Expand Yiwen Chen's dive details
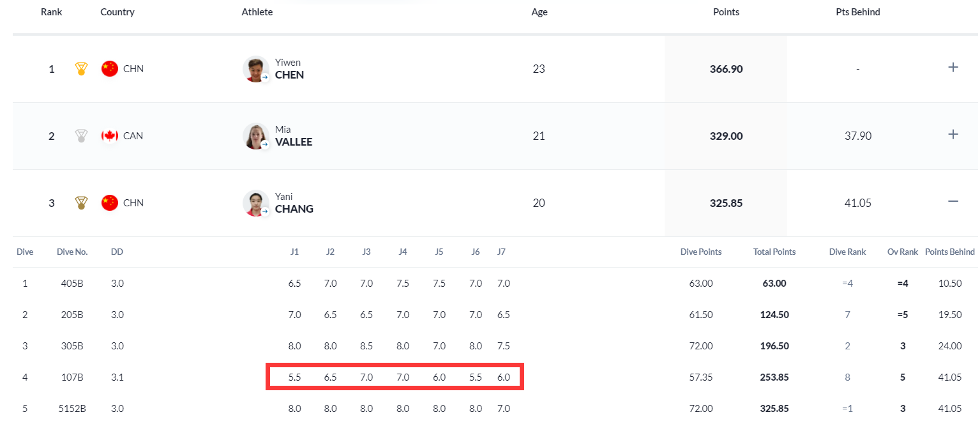Viewport: 980px width, 426px height. click(x=953, y=67)
